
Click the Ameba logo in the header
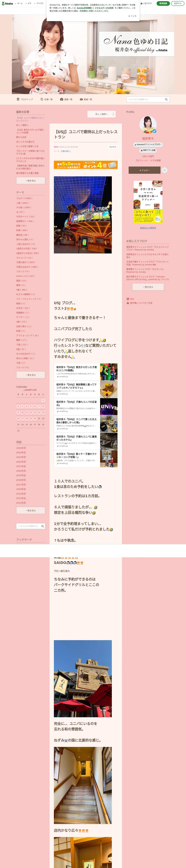pos(7,3)
